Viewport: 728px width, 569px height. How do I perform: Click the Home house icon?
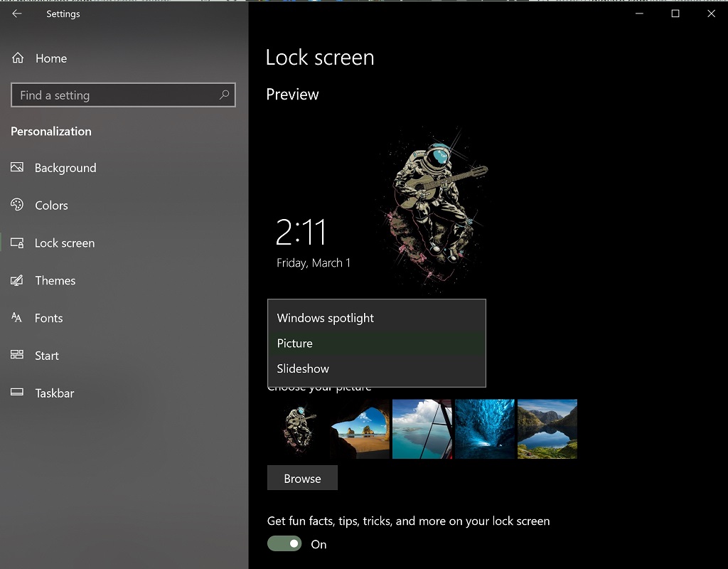[18, 58]
